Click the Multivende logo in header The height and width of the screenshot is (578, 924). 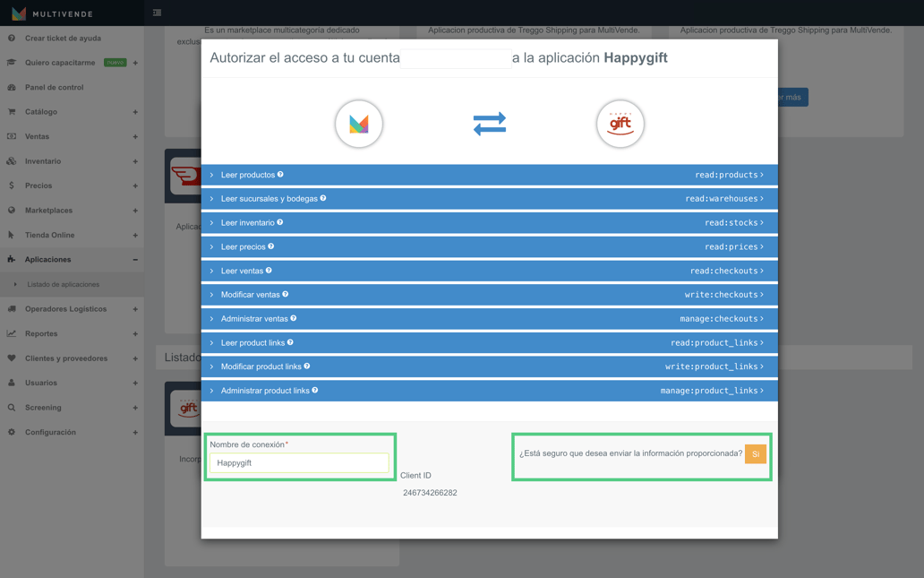click(x=53, y=13)
